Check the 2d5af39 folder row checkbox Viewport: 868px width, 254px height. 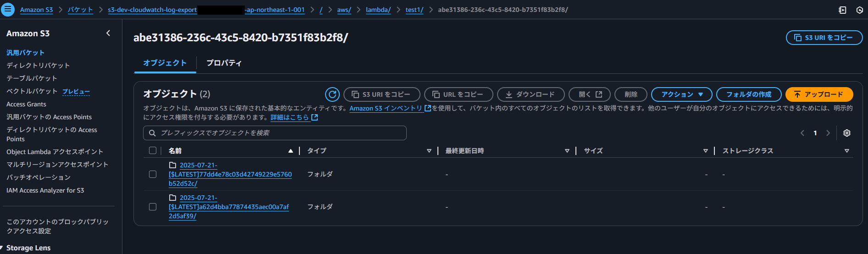pos(153,207)
